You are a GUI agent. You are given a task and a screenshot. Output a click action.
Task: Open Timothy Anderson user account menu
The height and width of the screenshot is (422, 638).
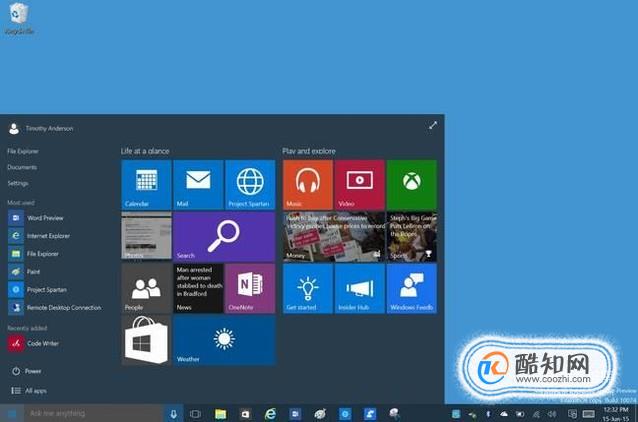click(x=41, y=129)
